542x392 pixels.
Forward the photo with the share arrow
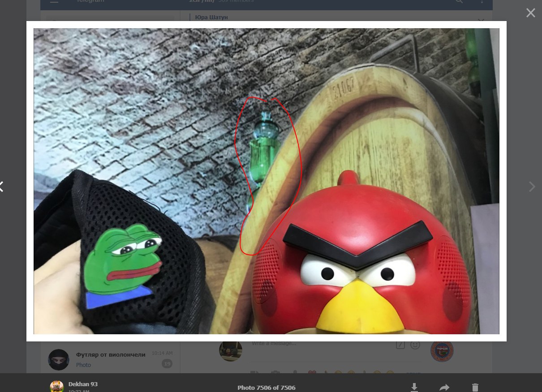(444, 388)
